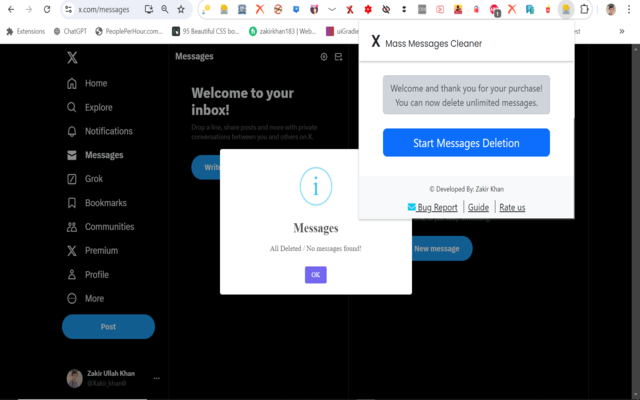This screenshot has width=640, height=400.
Task: Go back with the browser back arrow
Action: pos(11,9)
